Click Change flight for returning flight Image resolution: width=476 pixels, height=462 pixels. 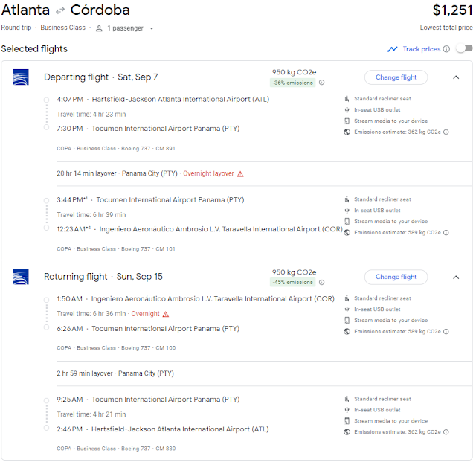(396, 277)
